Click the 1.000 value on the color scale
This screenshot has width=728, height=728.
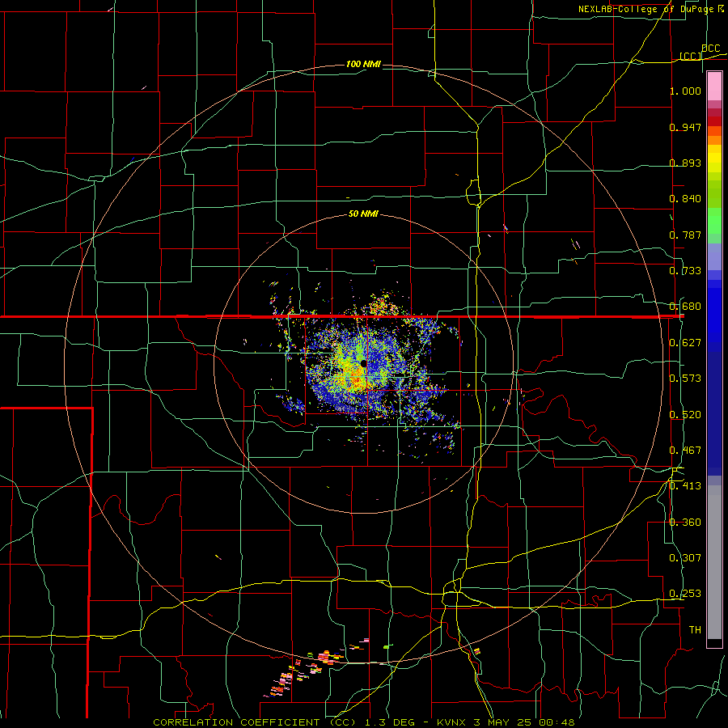coord(685,91)
